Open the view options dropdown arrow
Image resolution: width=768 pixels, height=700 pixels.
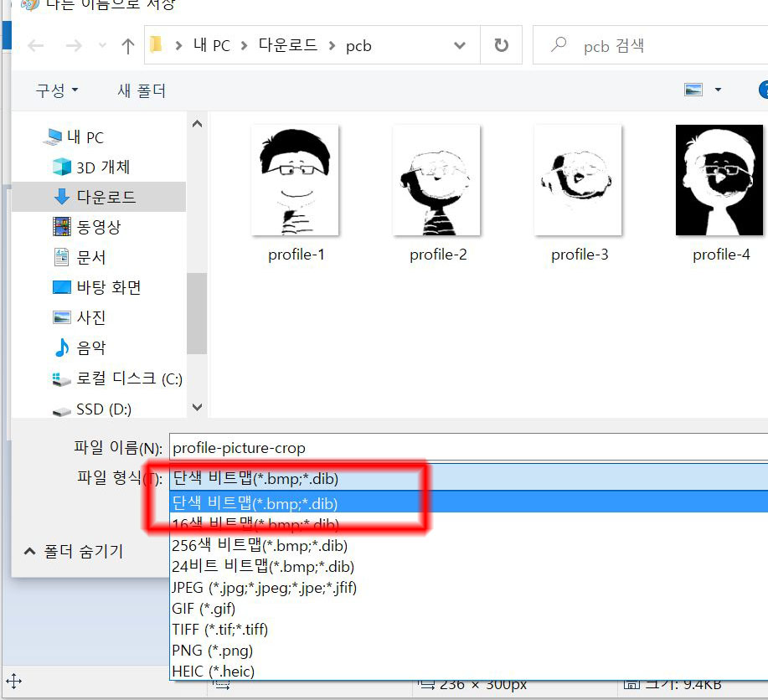[x=718, y=90]
